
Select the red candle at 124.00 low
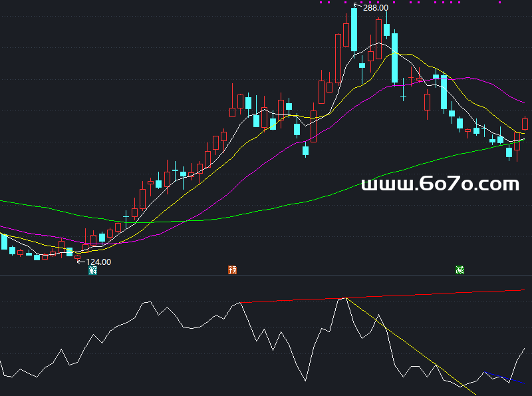(x=77, y=257)
